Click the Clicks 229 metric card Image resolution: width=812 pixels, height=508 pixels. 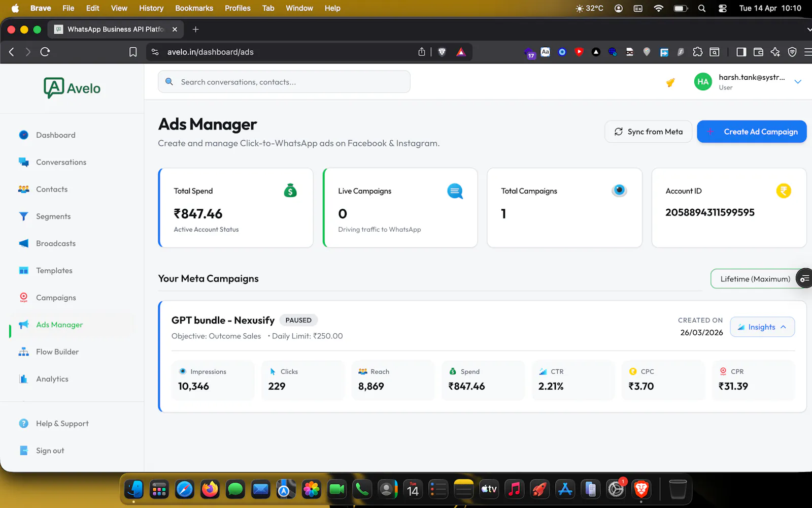coord(303,380)
